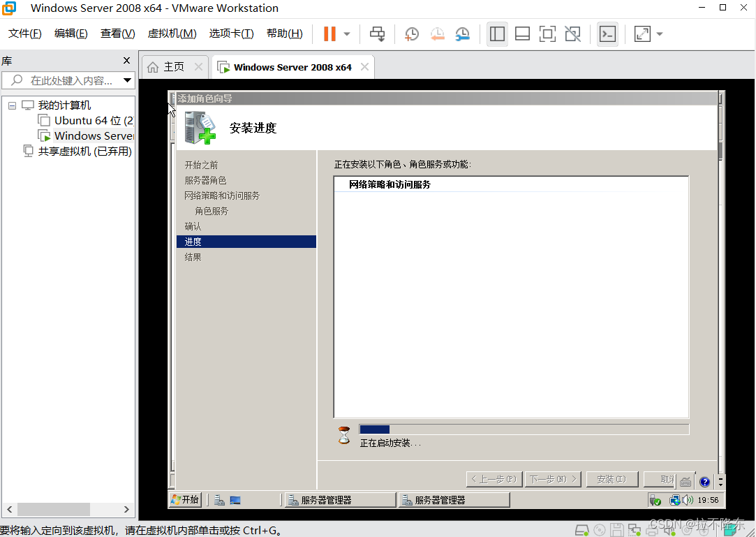Toggle the thumbnail bar view icon
756x537 pixels.
pos(523,34)
